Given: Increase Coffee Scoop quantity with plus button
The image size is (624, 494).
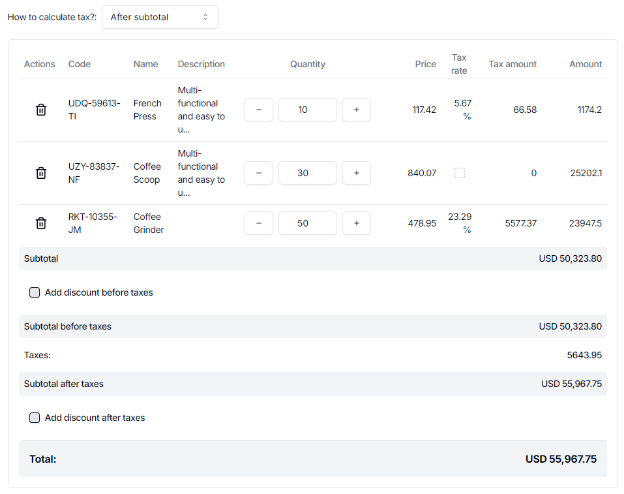Looking at the screenshot, I should pos(356,173).
